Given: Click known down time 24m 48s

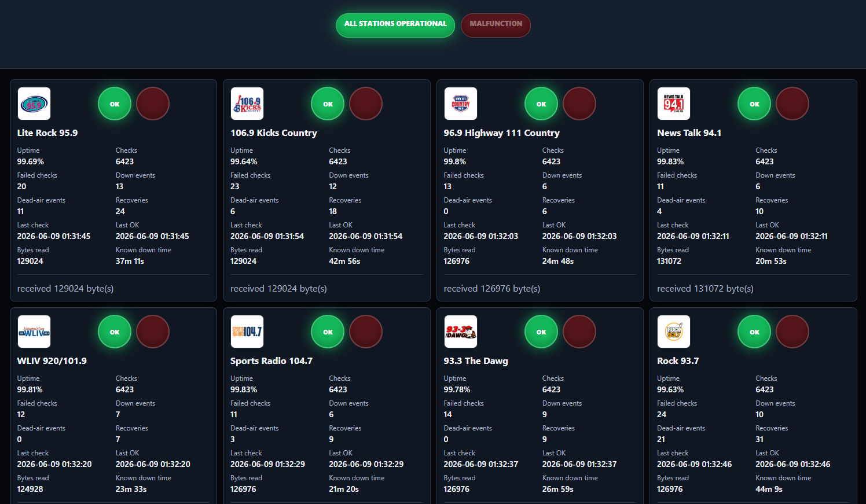Looking at the screenshot, I should point(558,261).
